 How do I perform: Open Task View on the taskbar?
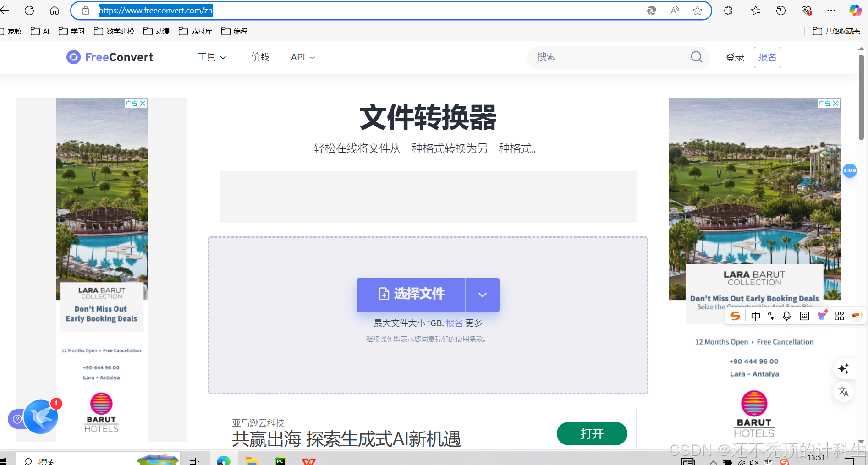pos(194,460)
